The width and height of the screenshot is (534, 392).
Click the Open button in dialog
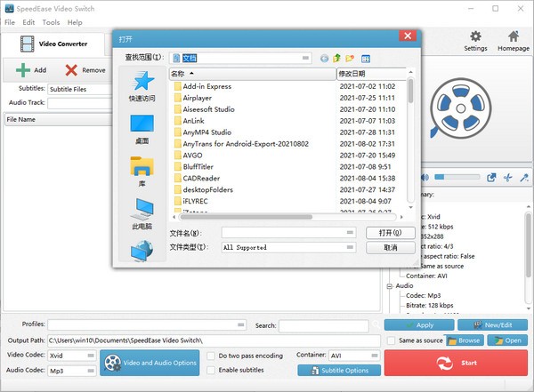tap(391, 233)
